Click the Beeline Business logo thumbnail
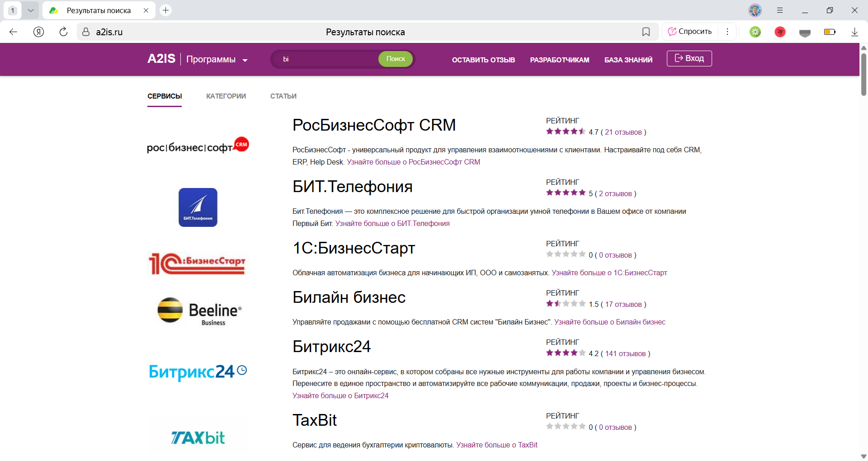 (x=199, y=311)
